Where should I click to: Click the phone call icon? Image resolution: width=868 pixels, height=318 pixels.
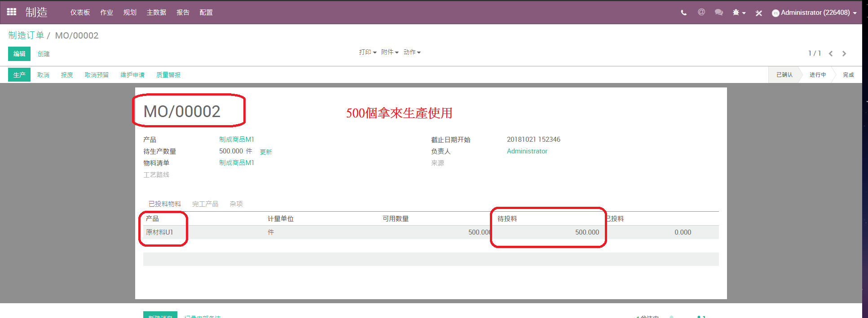click(x=683, y=13)
